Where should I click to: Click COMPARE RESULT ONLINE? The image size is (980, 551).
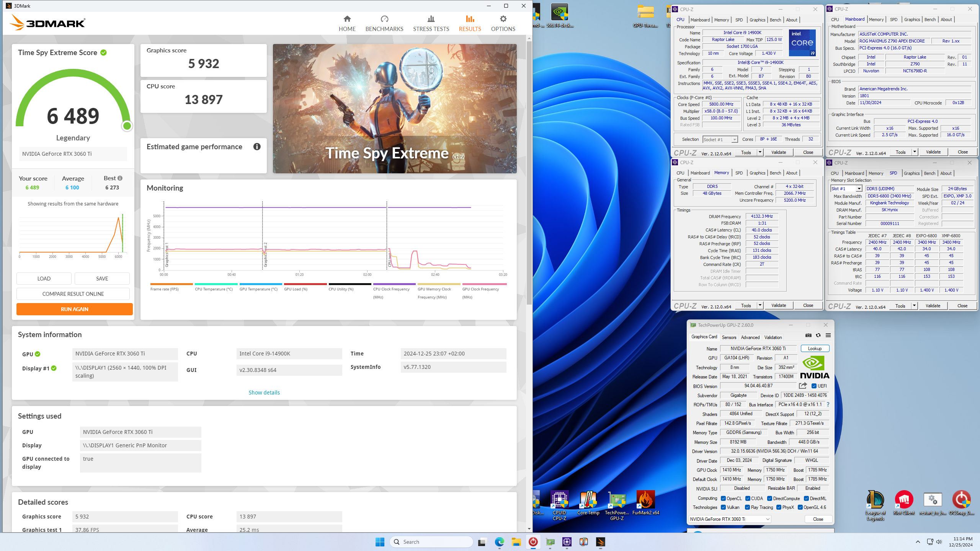click(73, 294)
